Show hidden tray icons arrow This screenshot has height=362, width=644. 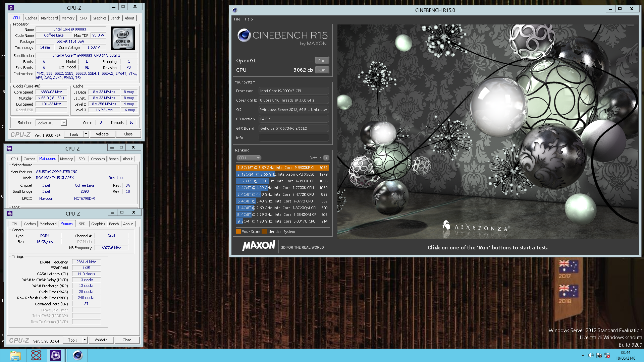click(583, 355)
